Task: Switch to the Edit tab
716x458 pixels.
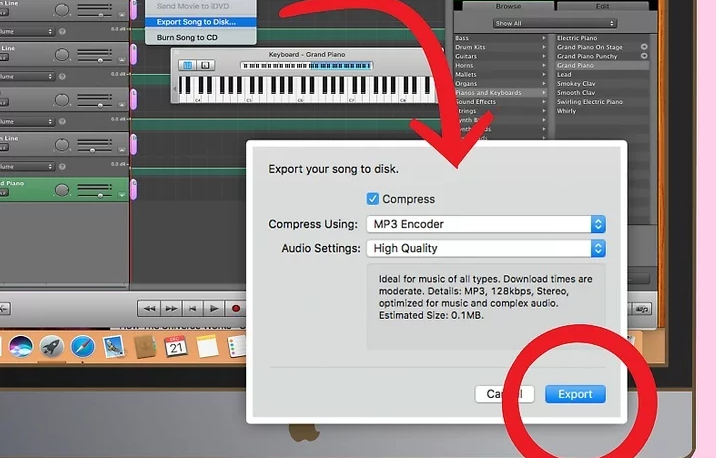Action: click(x=602, y=6)
